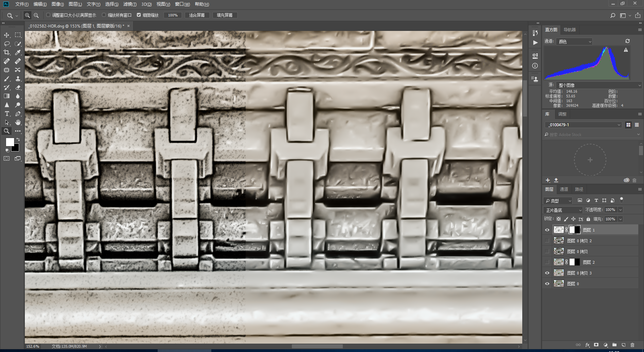Open the blend mode '正片叠底' dropdown
Viewport: 644px width, 352px height.
563,210
